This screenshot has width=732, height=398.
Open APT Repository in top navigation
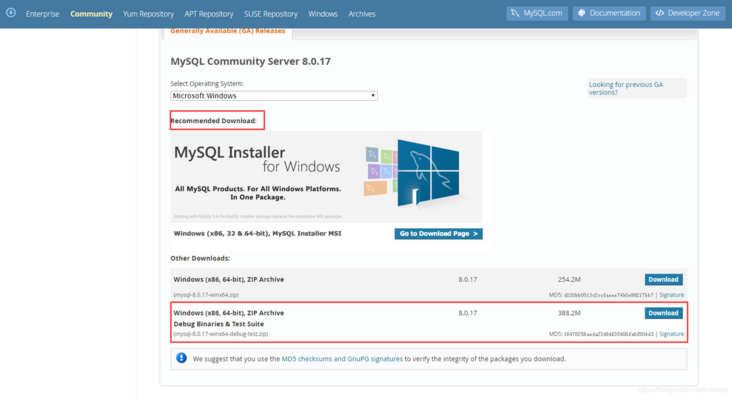point(209,14)
